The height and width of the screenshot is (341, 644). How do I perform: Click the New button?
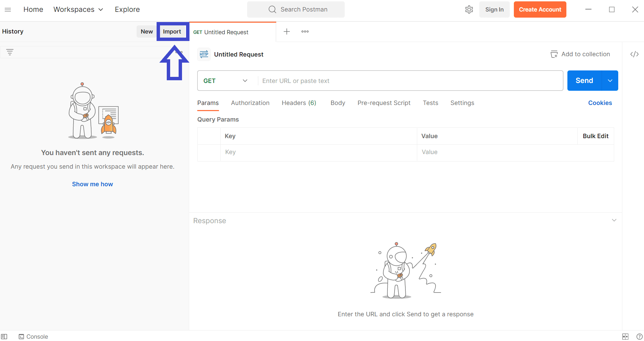(147, 31)
